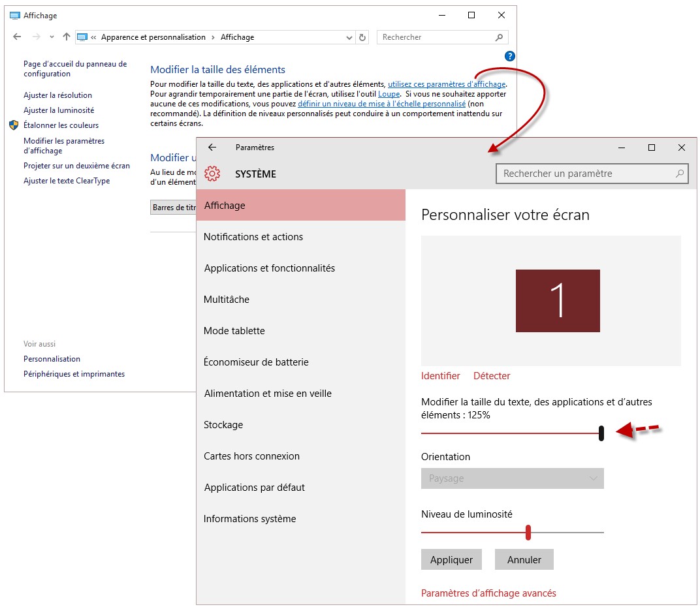Click 'utilisez ces paramètres d'affichage' link

pos(447,84)
